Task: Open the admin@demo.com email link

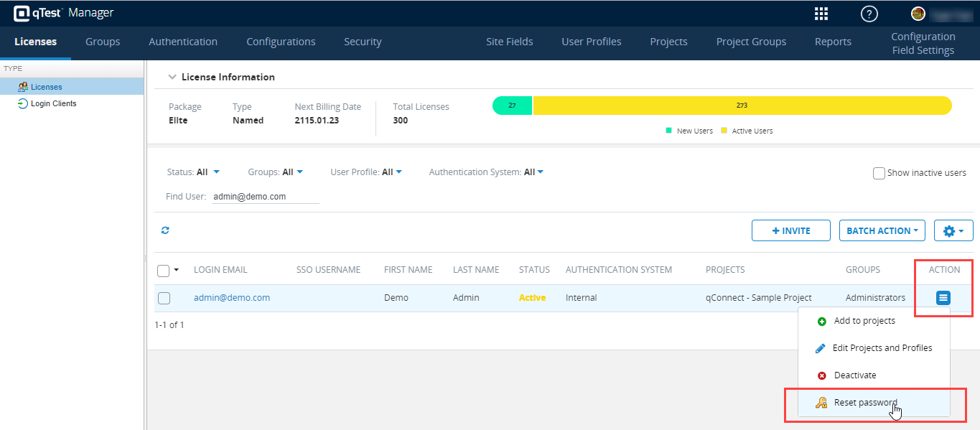Action: point(231,297)
